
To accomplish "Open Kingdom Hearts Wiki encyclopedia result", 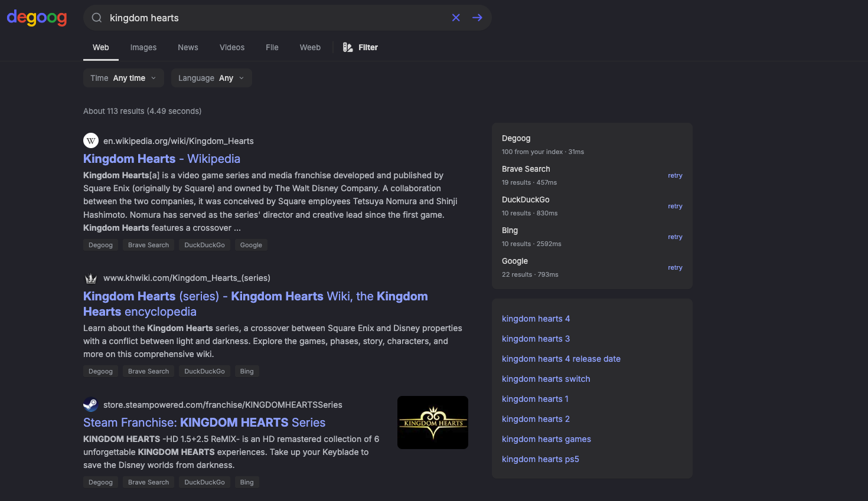I will point(256,304).
